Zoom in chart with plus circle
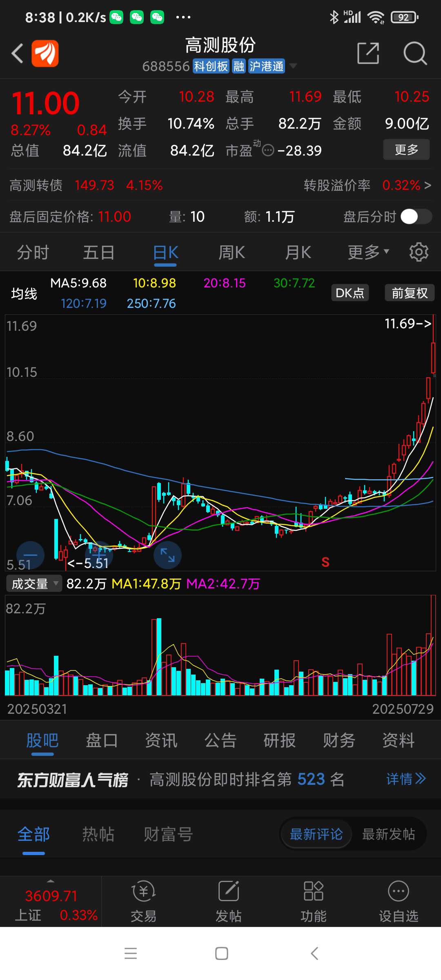The image size is (441, 980). click(98, 555)
